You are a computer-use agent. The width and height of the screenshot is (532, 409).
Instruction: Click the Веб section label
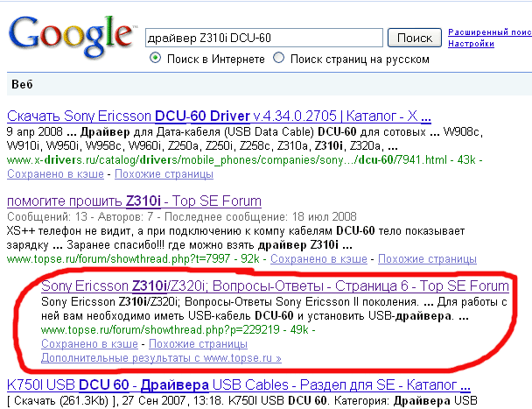click(x=22, y=84)
